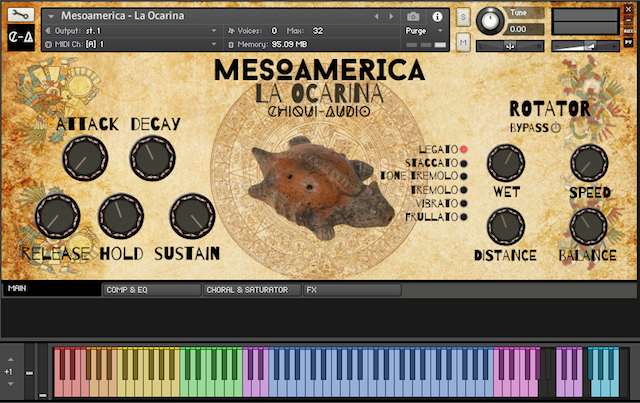Solo the instrument with S button
The image size is (640, 403).
click(x=463, y=17)
